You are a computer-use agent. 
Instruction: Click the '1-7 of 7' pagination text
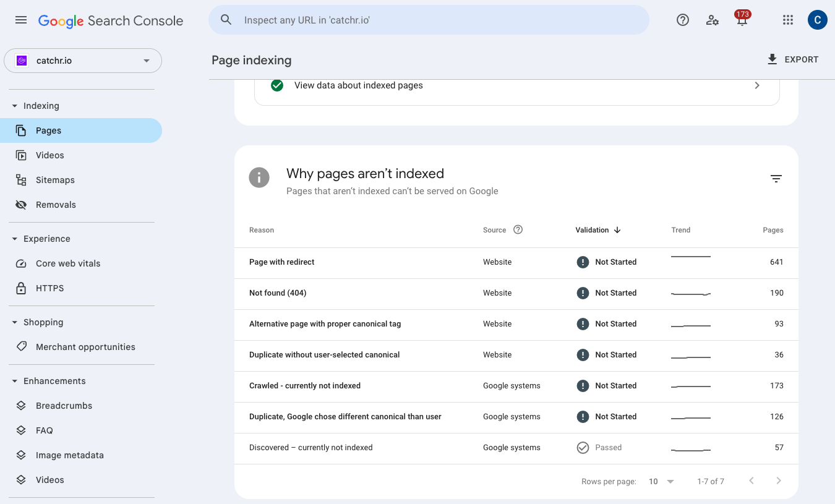[711, 481]
